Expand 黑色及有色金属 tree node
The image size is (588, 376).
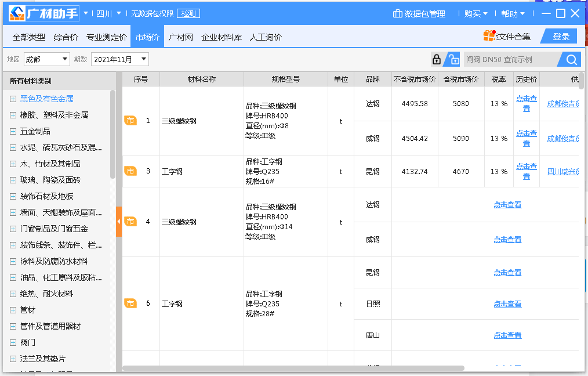pyautogui.click(x=13, y=99)
